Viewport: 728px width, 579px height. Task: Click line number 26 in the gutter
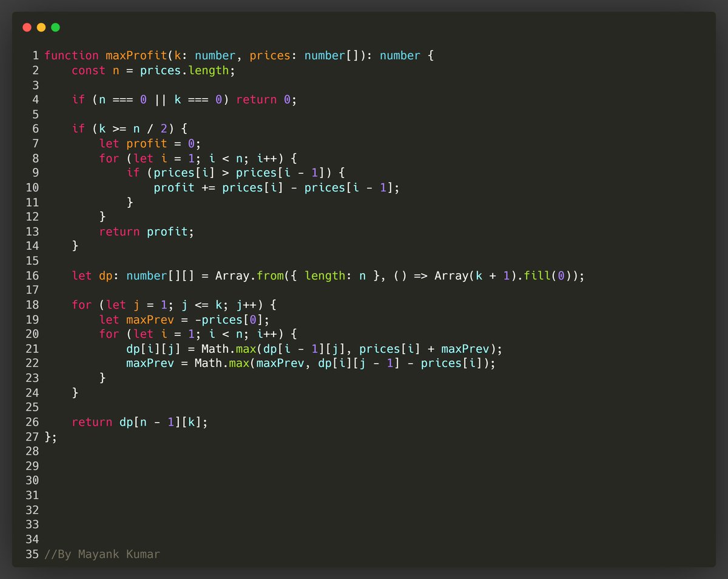point(32,422)
